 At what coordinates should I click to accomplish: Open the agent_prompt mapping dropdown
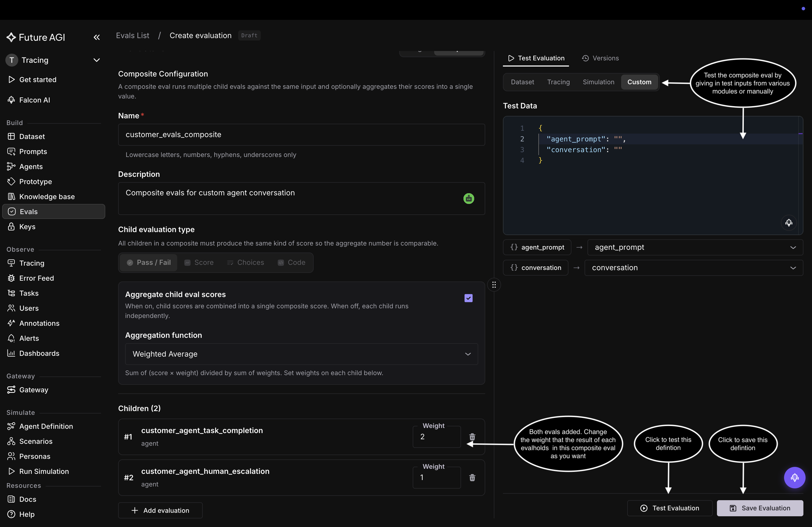(695, 247)
